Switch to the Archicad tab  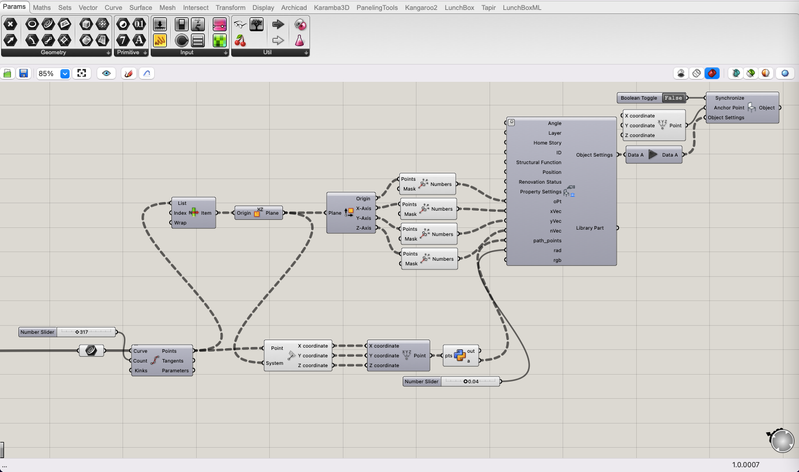click(294, 7)
